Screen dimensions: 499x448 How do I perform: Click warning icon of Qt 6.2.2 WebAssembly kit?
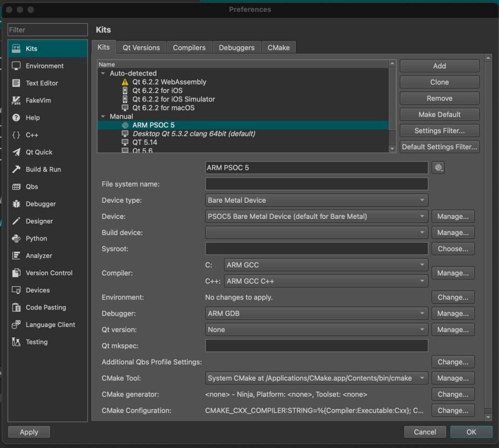coord(125,82)
